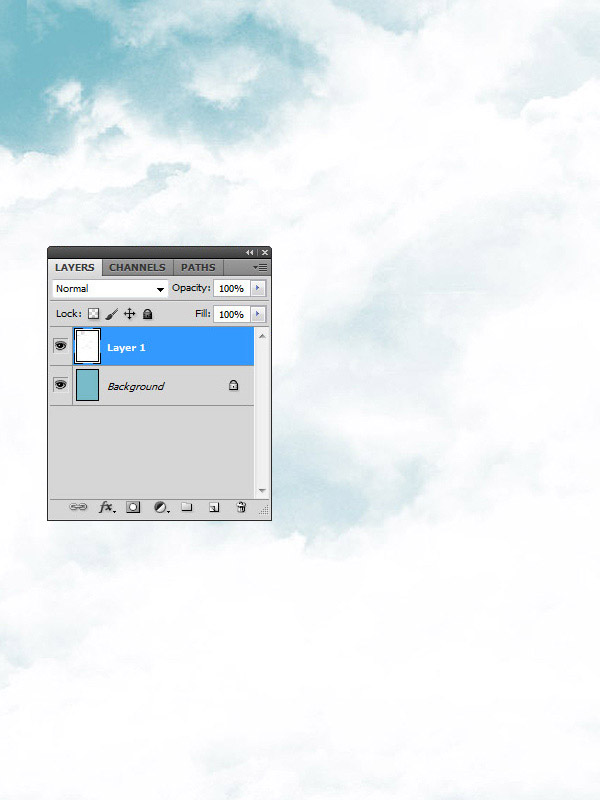Expand the Opacity slider arrow

pyautogui.click(x=258, y=288)
